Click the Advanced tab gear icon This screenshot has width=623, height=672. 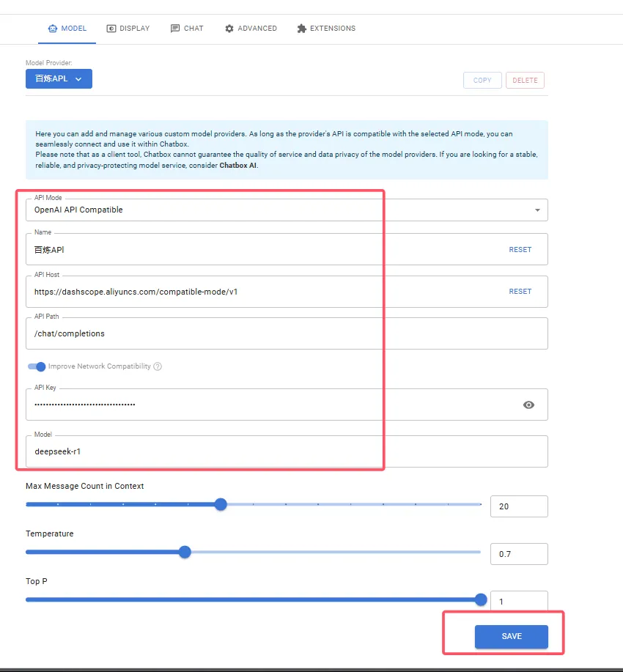point(229,29)
